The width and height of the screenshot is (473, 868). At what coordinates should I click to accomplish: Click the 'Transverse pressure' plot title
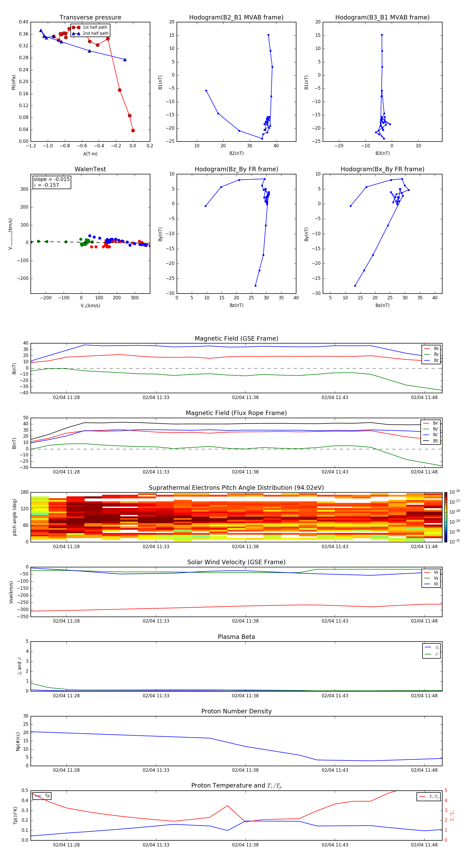point(90,18)
